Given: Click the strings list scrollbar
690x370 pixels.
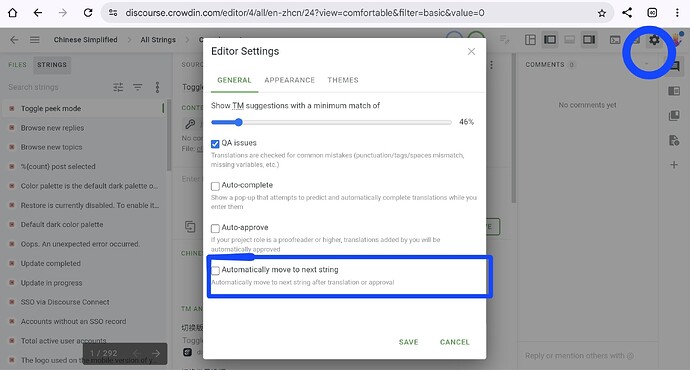Looking at the screenshot, I should tap(169, 136).
